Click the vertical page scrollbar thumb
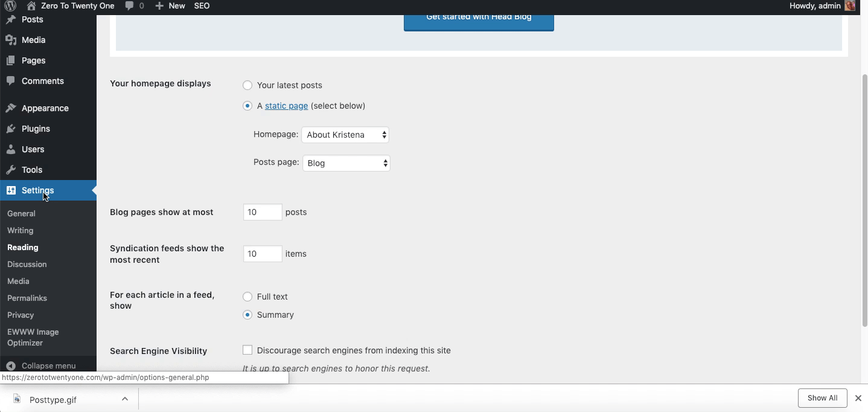 click(864, 201)
